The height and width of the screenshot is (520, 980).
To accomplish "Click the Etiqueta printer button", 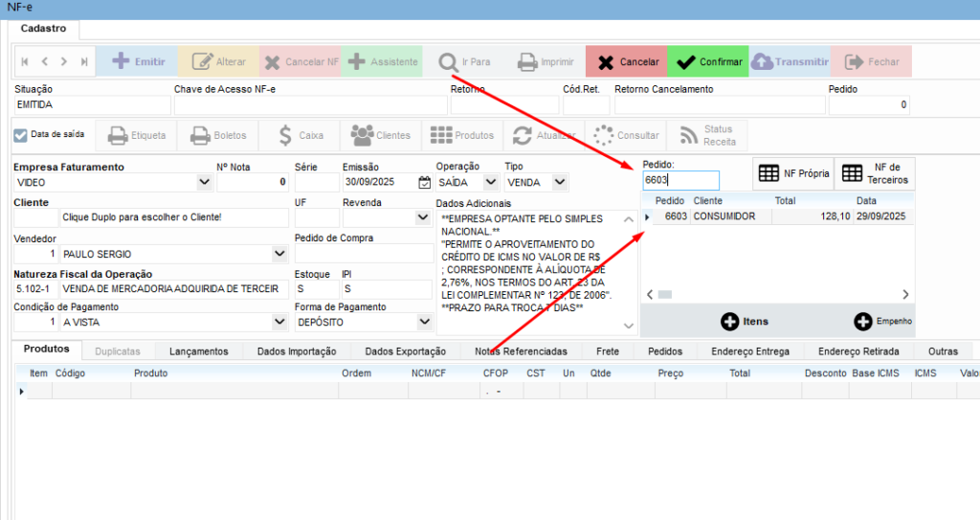I will pyautogui.click(x=138, y=135).
